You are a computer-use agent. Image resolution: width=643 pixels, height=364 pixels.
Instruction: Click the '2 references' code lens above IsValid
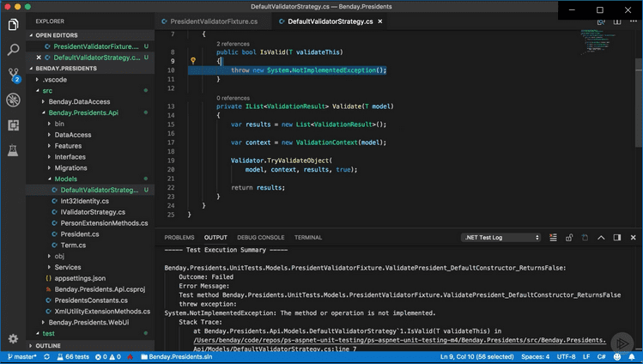233,44
